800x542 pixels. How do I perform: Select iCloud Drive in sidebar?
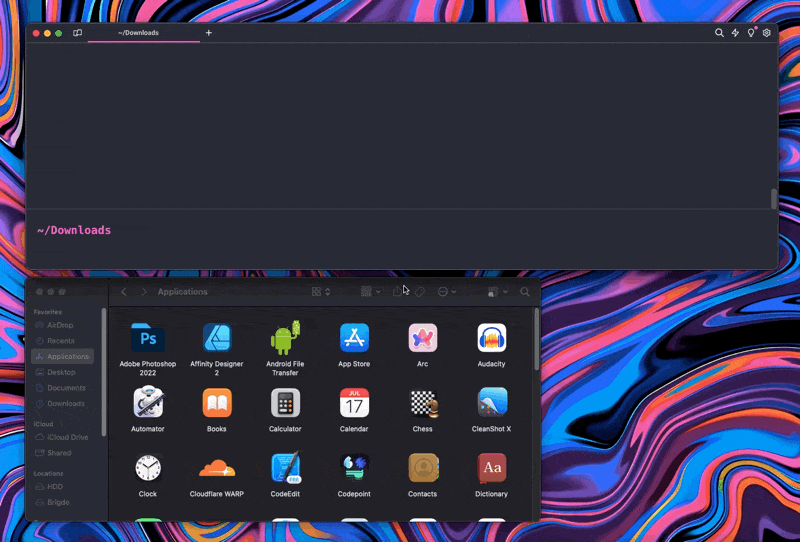click(x=62, y=437)
